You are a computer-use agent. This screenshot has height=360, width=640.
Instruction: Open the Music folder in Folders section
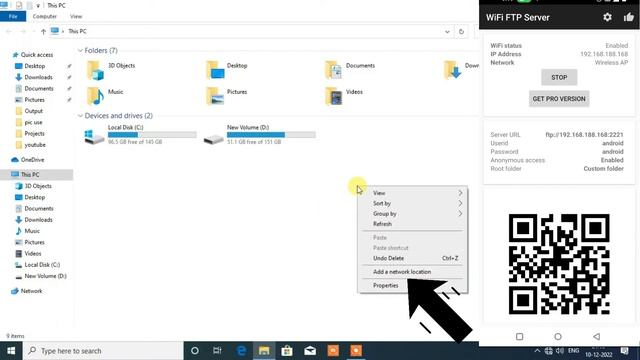[x=95, y=96]
